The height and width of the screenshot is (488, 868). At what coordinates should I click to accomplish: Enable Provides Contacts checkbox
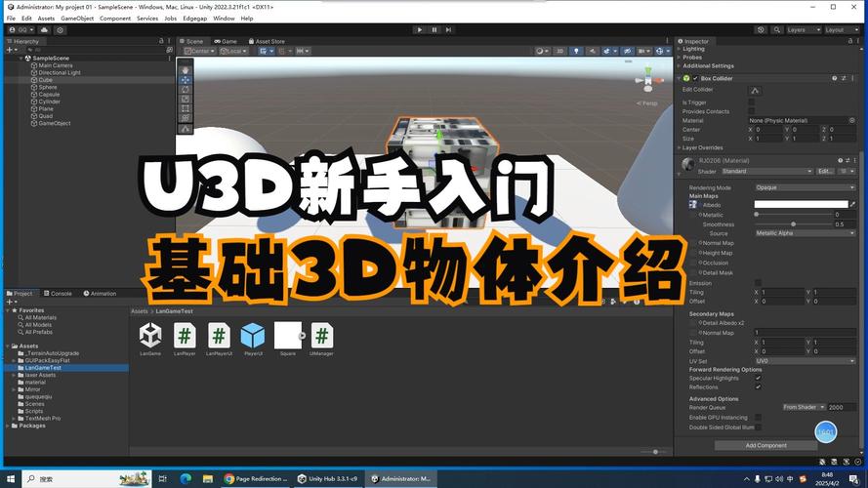(x=751, y=111)
